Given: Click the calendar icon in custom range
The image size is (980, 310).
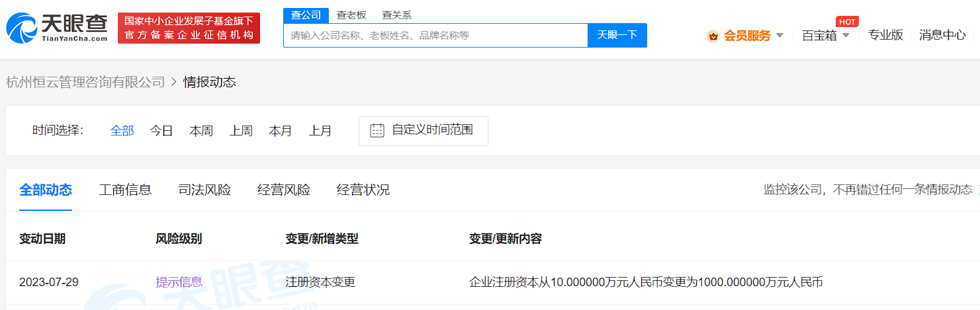Looking at the screenshot, I should tap(377, 130).
